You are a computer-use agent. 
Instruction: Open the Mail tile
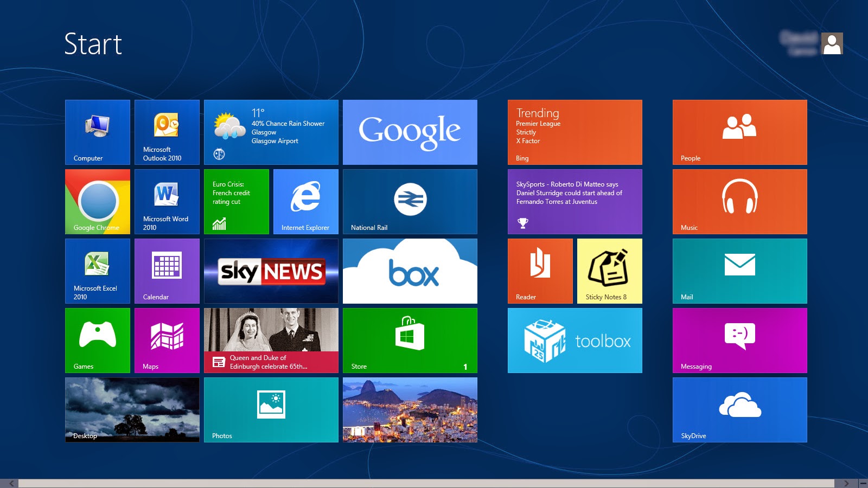(x=739, y=271)
